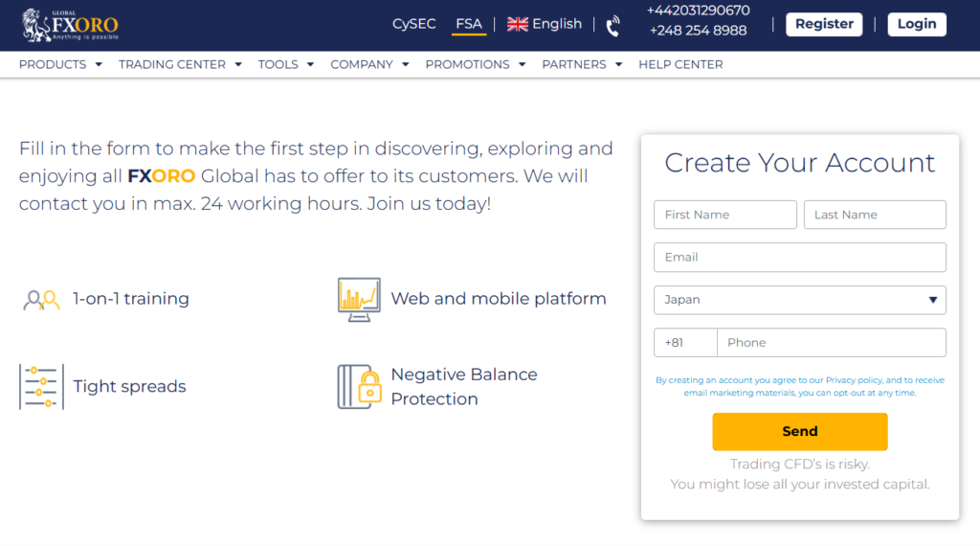Submit the form with Send button
Viewport: 980px width, 546px height.
[x=799, y=432]
